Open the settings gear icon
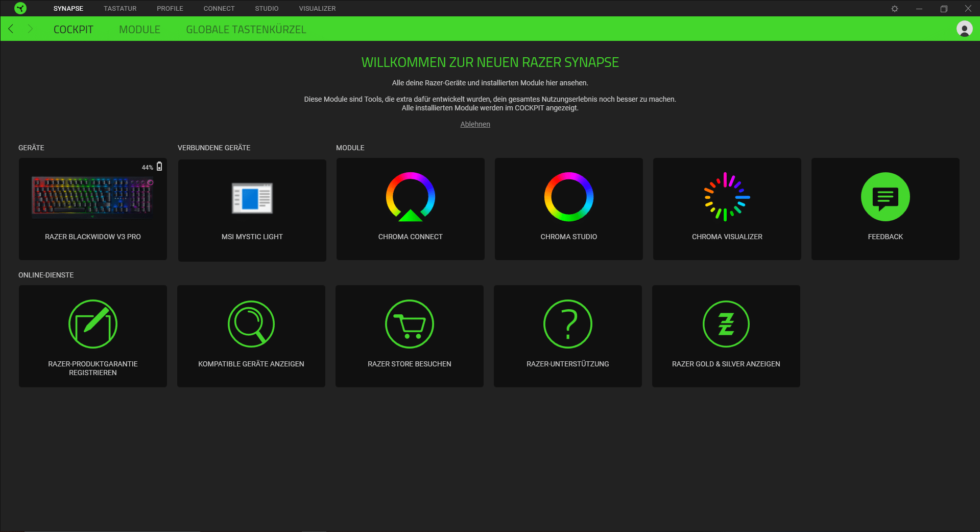Viewport: 980px width, 532px height. pos(895,9)
